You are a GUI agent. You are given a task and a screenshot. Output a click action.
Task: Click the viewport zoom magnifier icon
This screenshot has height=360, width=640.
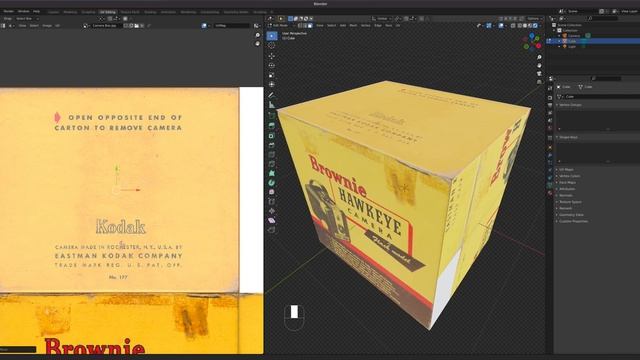(539, 58)
